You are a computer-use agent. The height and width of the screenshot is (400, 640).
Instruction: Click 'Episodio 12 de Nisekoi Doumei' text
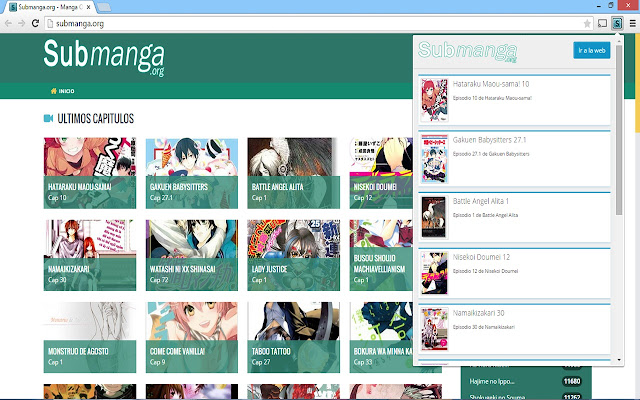click(x=485, y=271)
